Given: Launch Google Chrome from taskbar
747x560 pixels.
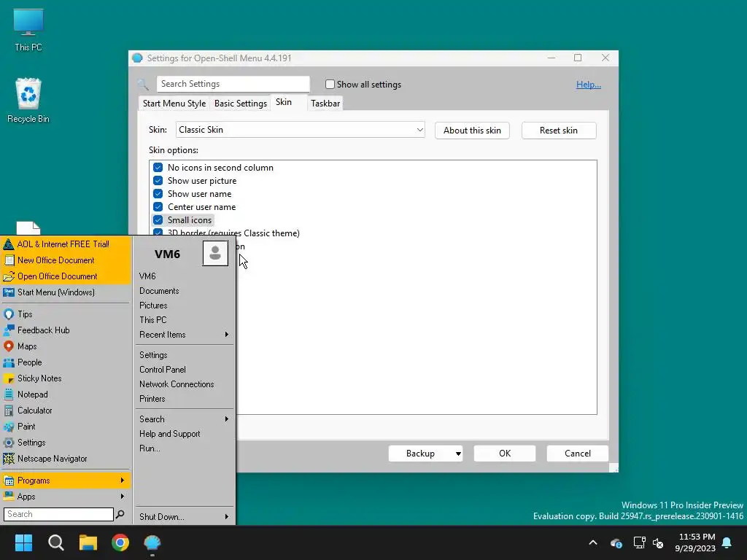Looking at the screenshot, I should coord(120,542).
